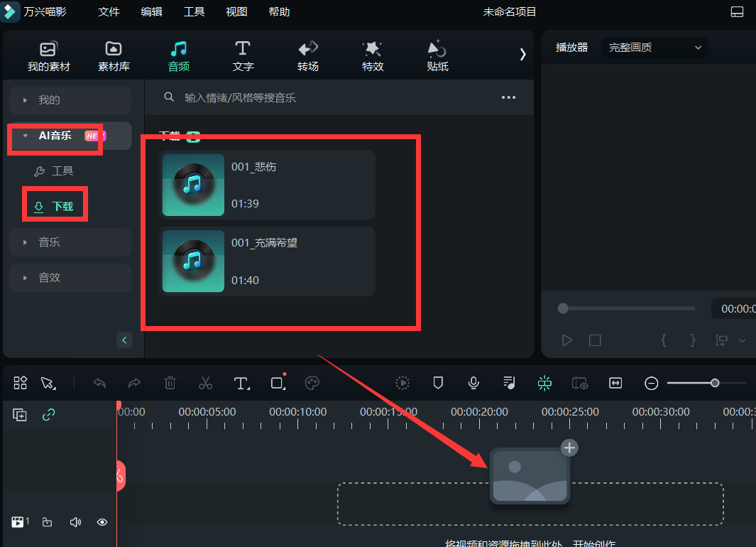
Task: Hide the track using the eye toggle
Action: tap(102, 522)
